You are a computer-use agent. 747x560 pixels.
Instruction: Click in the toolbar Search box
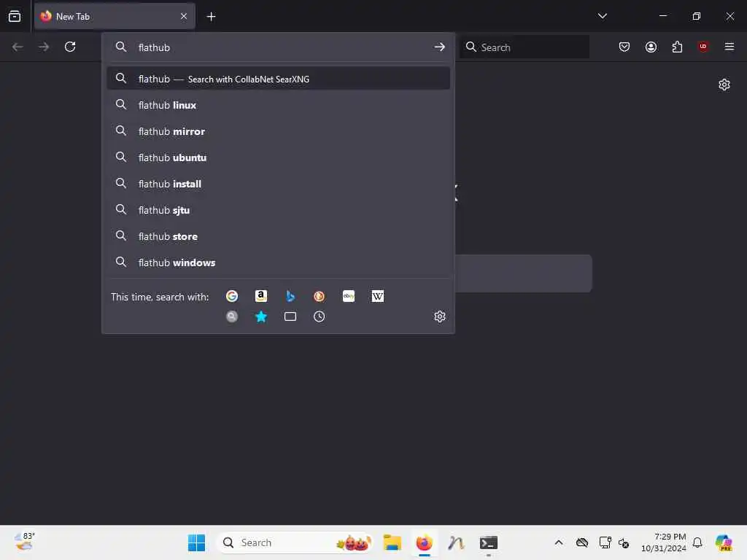coord(524,47)
